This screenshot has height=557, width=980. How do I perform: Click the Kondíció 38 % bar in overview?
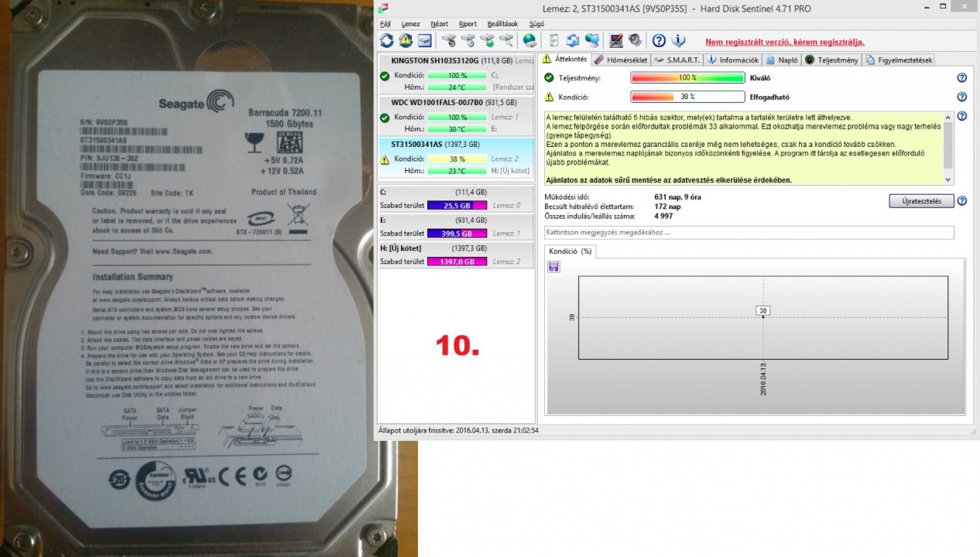pos(687,97)
